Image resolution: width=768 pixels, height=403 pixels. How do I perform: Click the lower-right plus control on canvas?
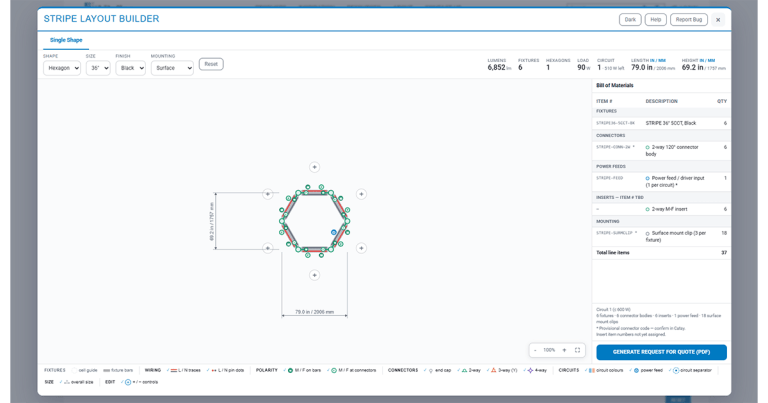click(x=361, y=248)
